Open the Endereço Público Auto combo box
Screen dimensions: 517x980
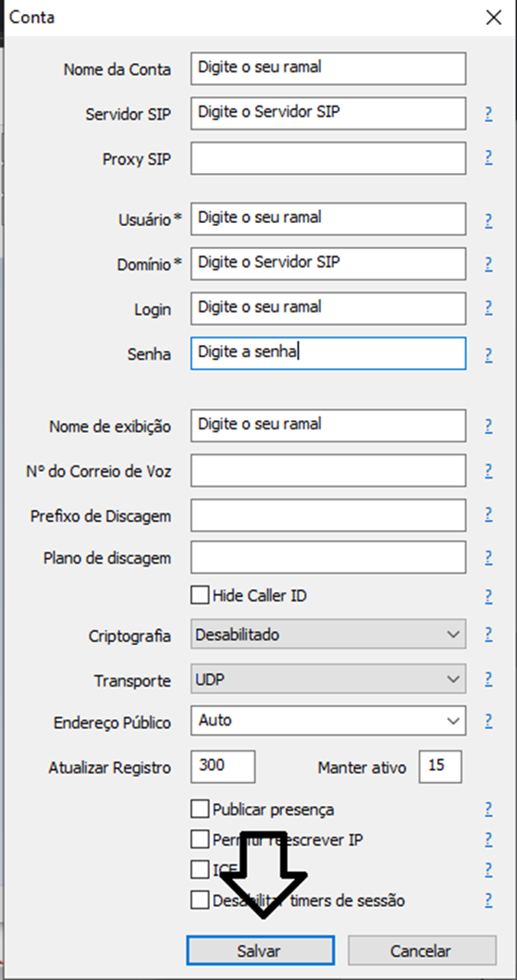click(x=328, y=721)
